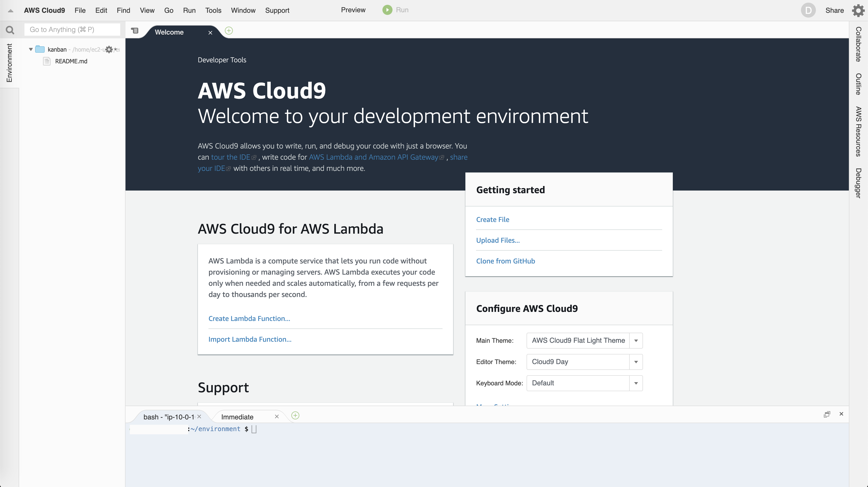
Task: Open the Support menu
Action: (x=277, y=10)
